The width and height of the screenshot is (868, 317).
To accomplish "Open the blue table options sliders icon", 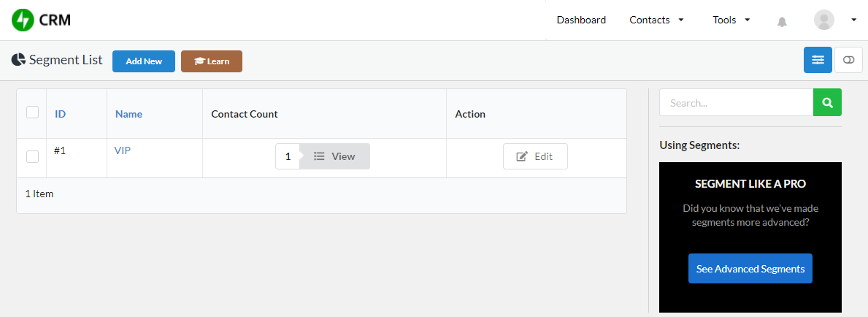I will click(x=818, y=60).
